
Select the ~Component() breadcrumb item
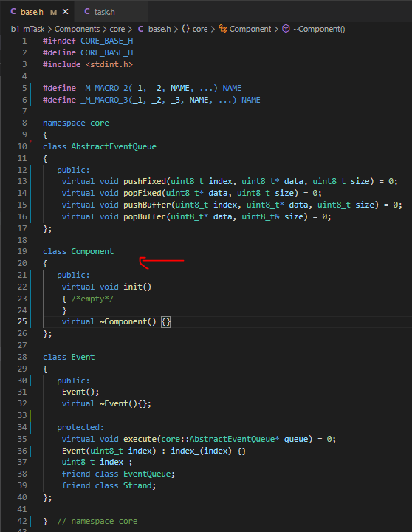point(319,29)
